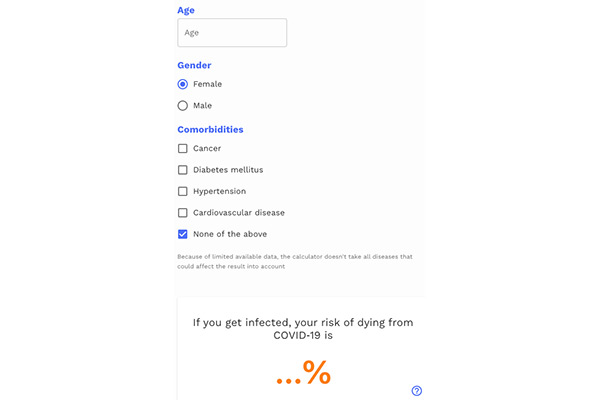This screenshot has width=600, height=400.
Task: Click the limited available data disclaimer text
Action: click(x=295, y=261)
